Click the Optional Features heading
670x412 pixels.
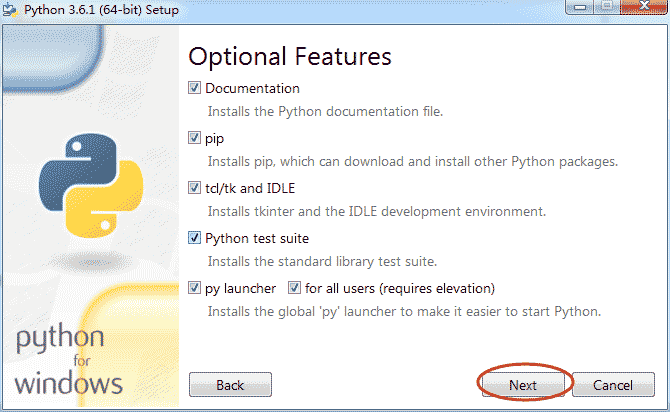[289, 56]
